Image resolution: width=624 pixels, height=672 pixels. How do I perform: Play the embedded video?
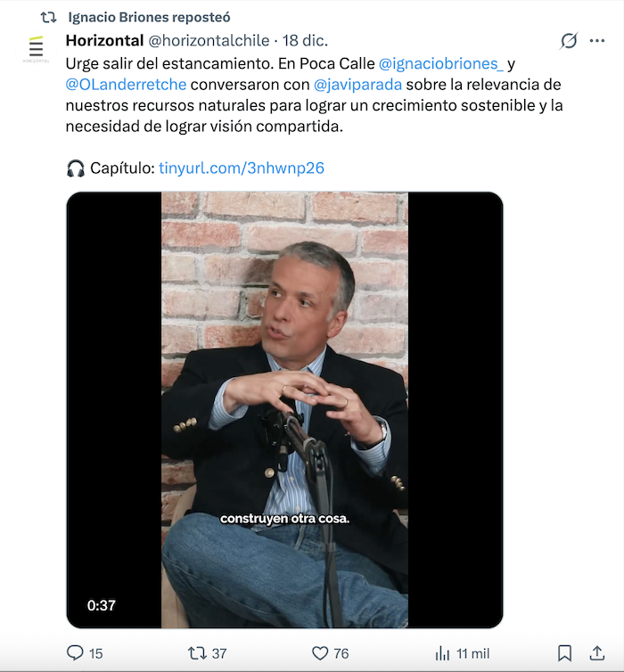pos(284,410)
